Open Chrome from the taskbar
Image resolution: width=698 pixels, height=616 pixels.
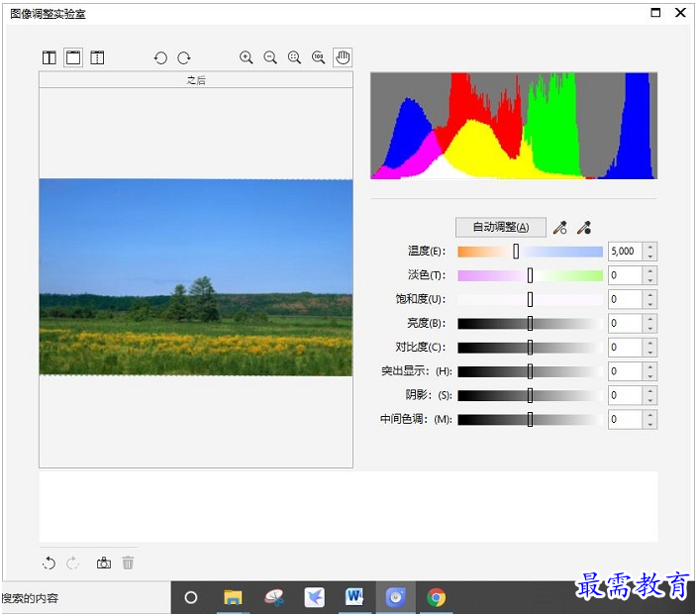tap(437, 598)
